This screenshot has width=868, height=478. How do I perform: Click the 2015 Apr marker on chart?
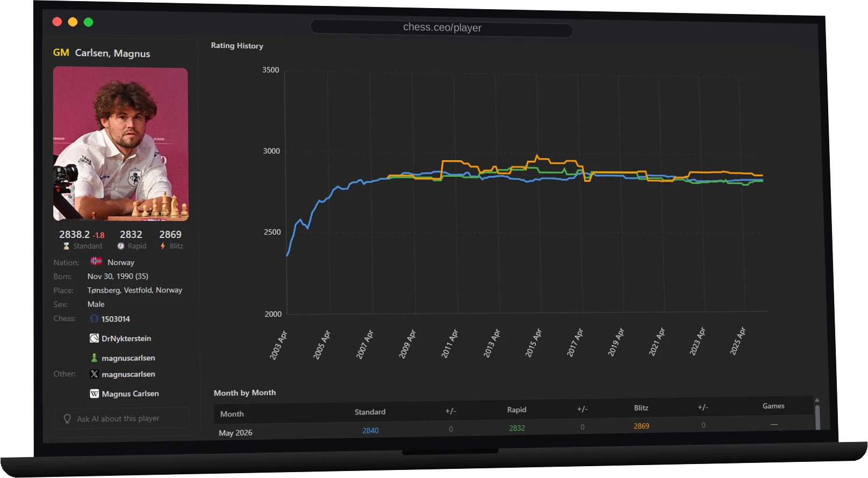point(534,343)
